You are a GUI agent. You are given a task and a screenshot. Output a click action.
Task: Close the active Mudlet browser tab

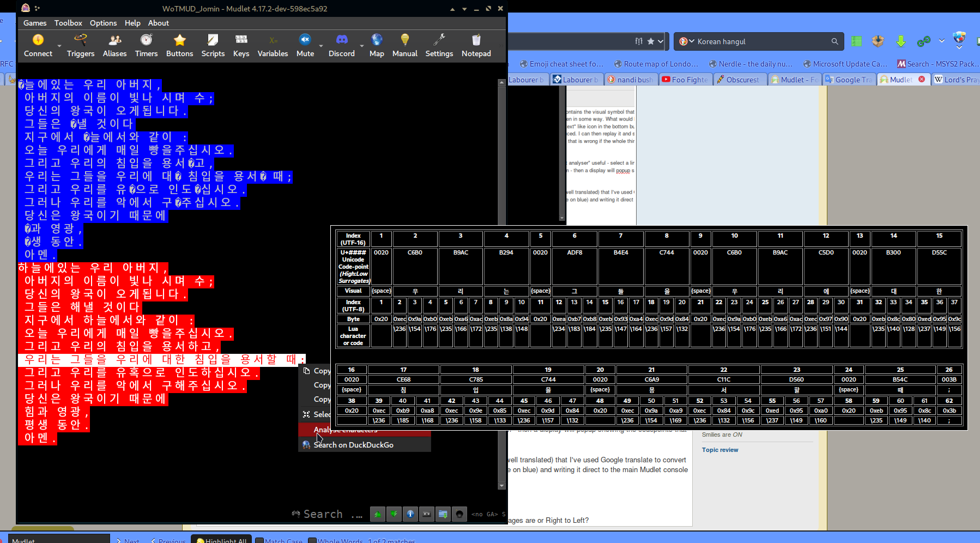[922, 79]
